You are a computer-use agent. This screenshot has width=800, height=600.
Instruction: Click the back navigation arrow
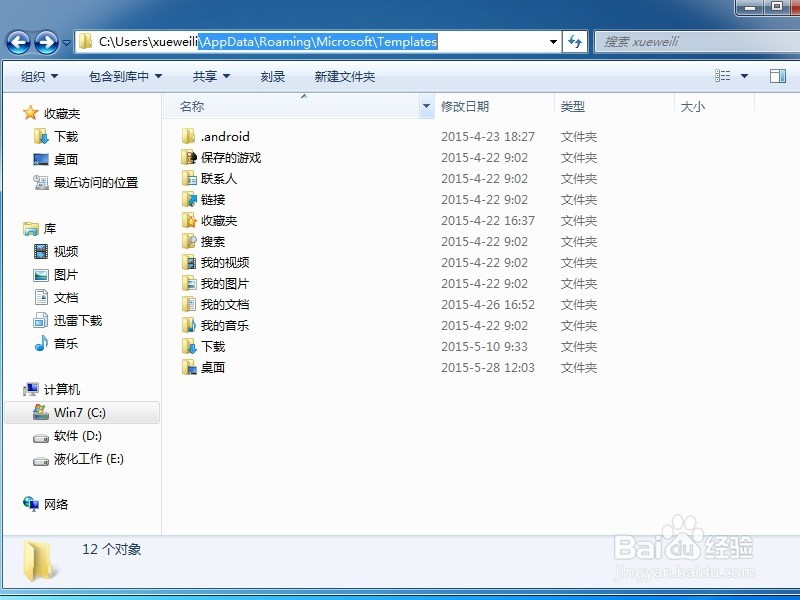click(18, 42)
